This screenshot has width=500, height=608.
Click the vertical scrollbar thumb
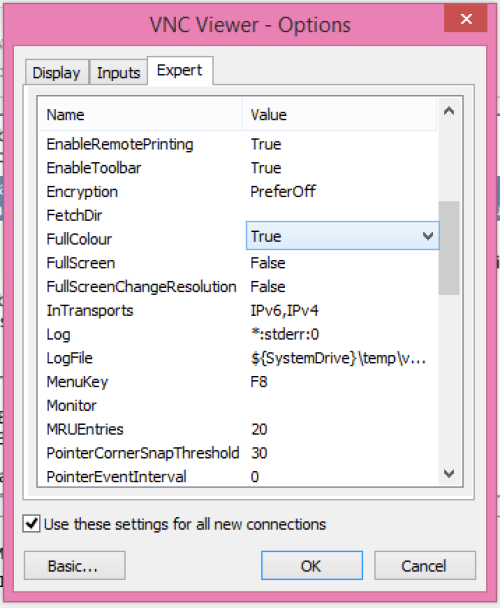(449, 248)
